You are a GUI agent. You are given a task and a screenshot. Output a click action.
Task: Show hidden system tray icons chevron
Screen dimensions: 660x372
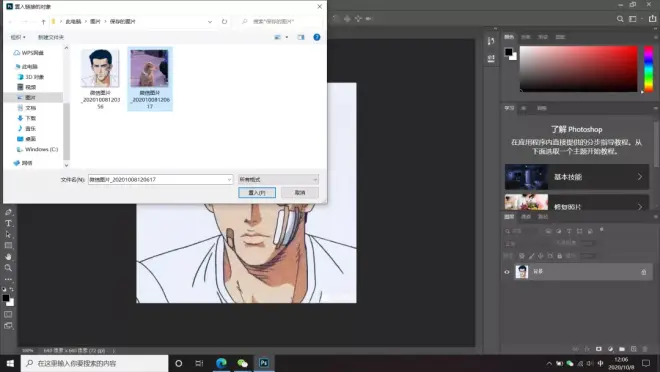pyautogui.click(x=549, y=364)
